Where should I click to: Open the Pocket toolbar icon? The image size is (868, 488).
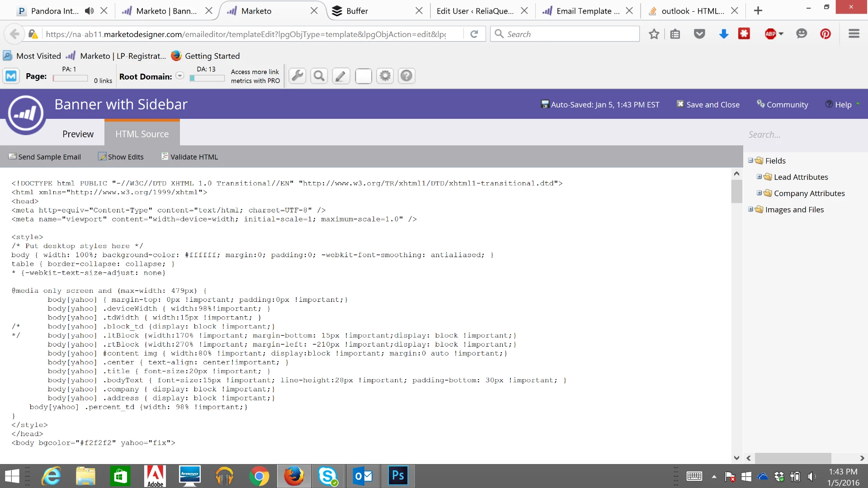coord(699,34)
